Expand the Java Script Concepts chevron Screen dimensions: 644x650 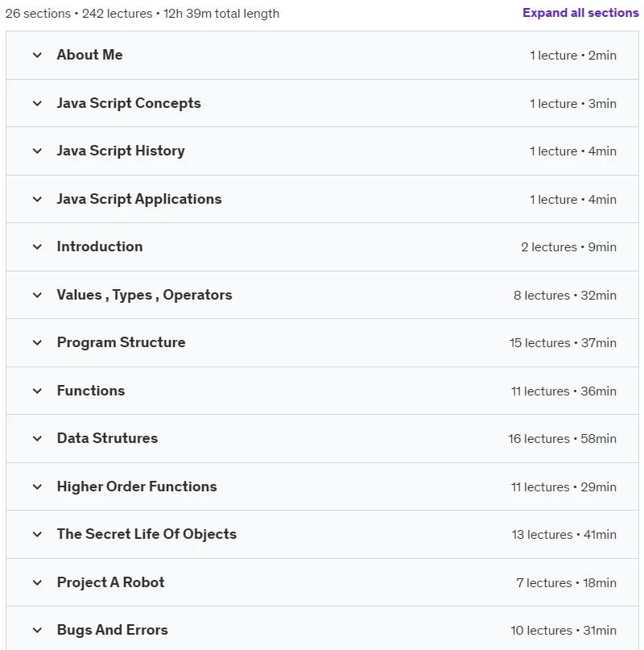coord(37,103)
